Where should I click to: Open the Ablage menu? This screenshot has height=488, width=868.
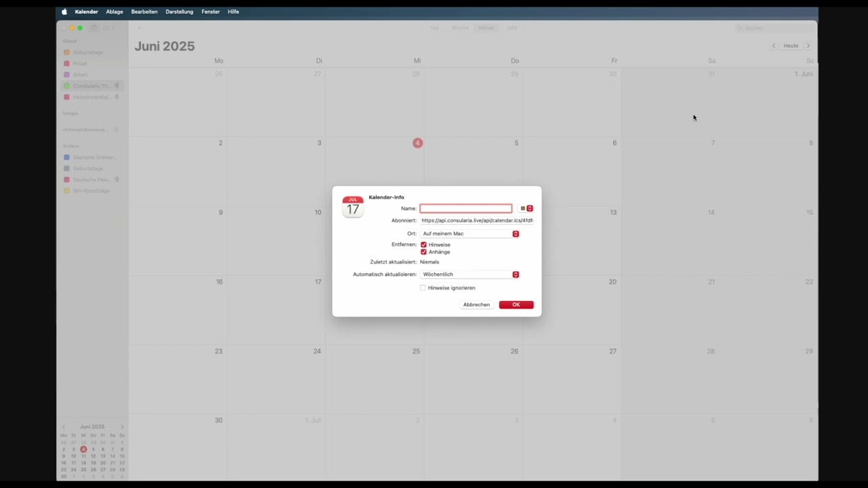pos(115,12)
